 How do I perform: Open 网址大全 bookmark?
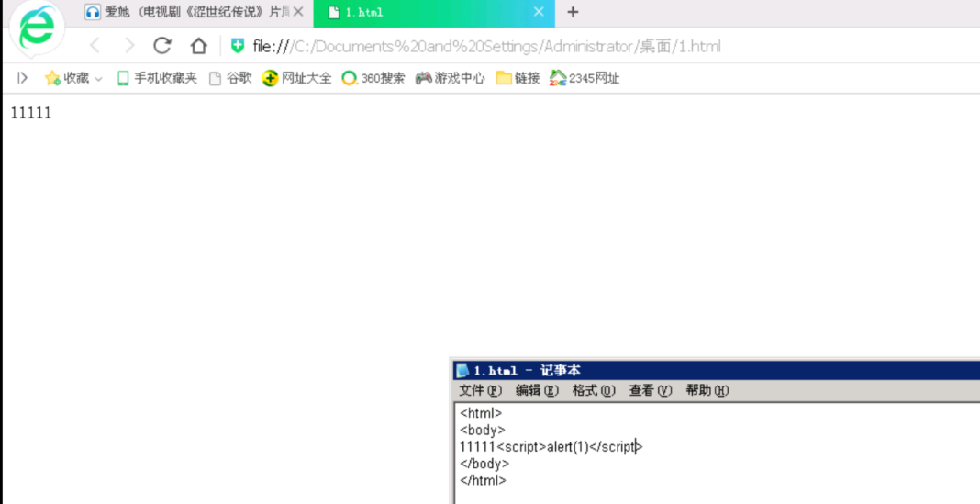pos(297,78)
